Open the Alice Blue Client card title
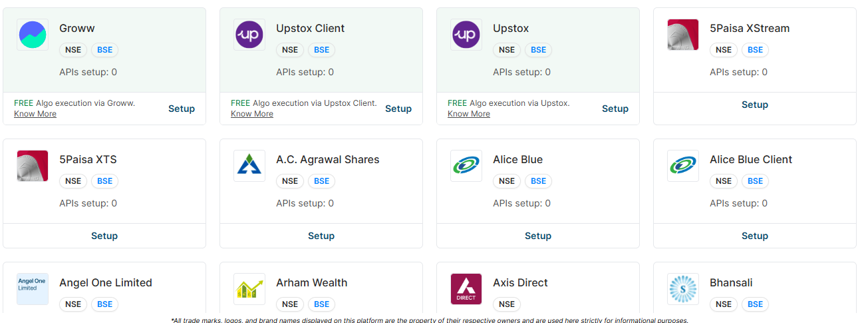Viewport: 868px width, 323px height. point(751,160)
